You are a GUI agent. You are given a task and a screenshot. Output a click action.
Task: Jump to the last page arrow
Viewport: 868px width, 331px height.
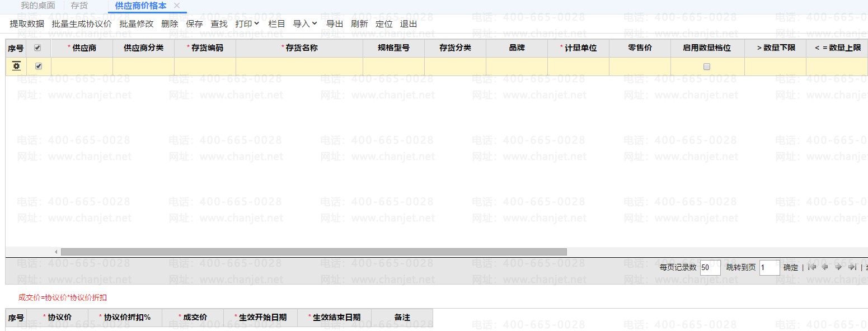852,267
